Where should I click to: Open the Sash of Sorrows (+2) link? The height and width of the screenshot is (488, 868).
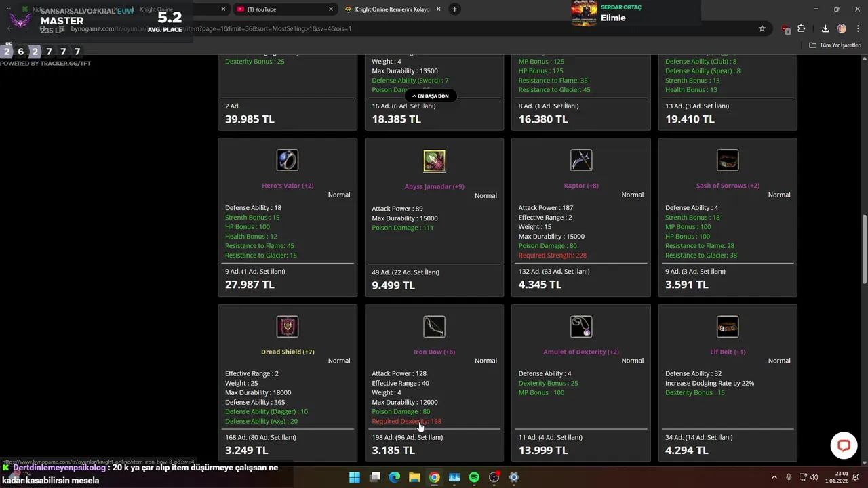tap(728, 186)
